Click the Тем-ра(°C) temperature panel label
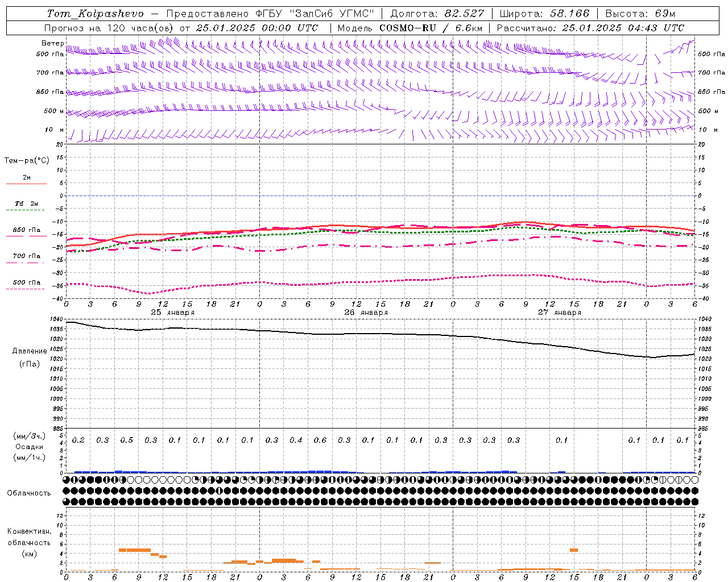 tap(27, 160)
